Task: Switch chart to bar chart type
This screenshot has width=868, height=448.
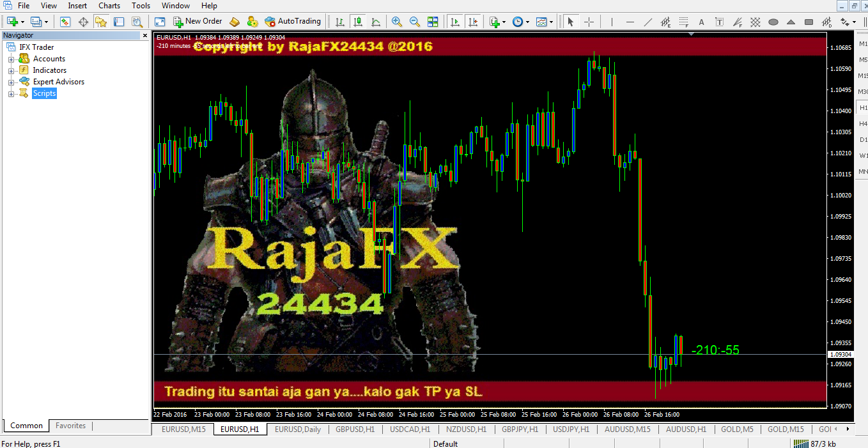Action: coord(340,22)
